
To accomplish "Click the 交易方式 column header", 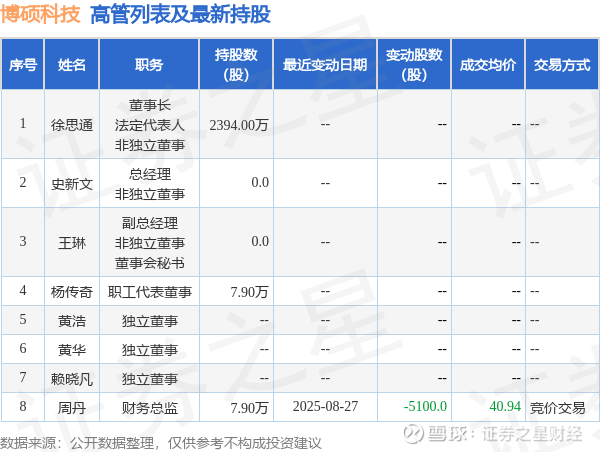I will pos(562,64).
